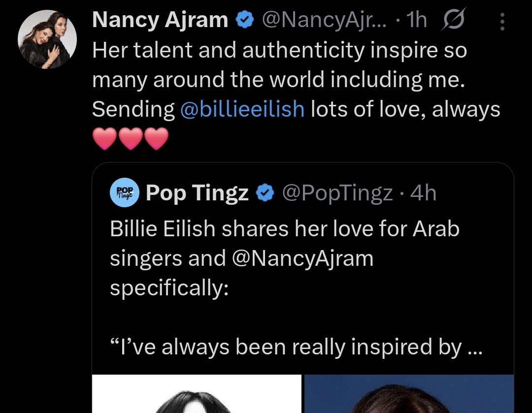Open the @PopTingz handle
Image resolution: width=532 pixels, height=413 pixels.
(x=337, y=193)
